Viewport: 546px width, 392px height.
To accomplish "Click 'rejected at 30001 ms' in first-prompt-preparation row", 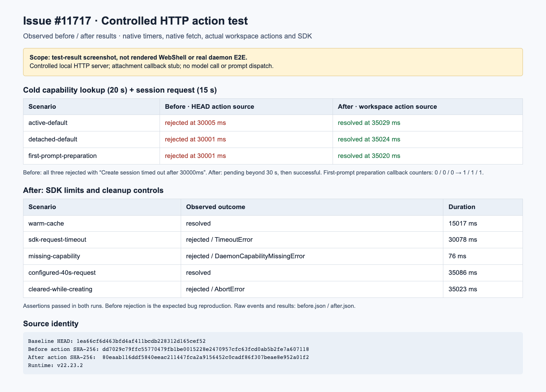I will pos(195,156).
